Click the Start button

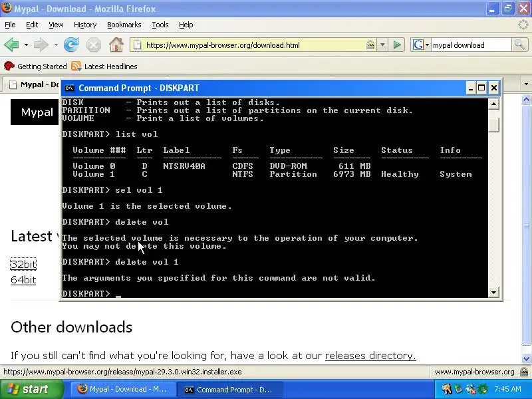click(31, 389)
